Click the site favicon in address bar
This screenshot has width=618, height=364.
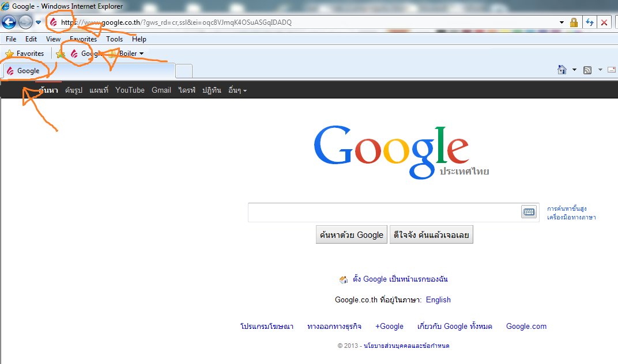coord(53,22)
